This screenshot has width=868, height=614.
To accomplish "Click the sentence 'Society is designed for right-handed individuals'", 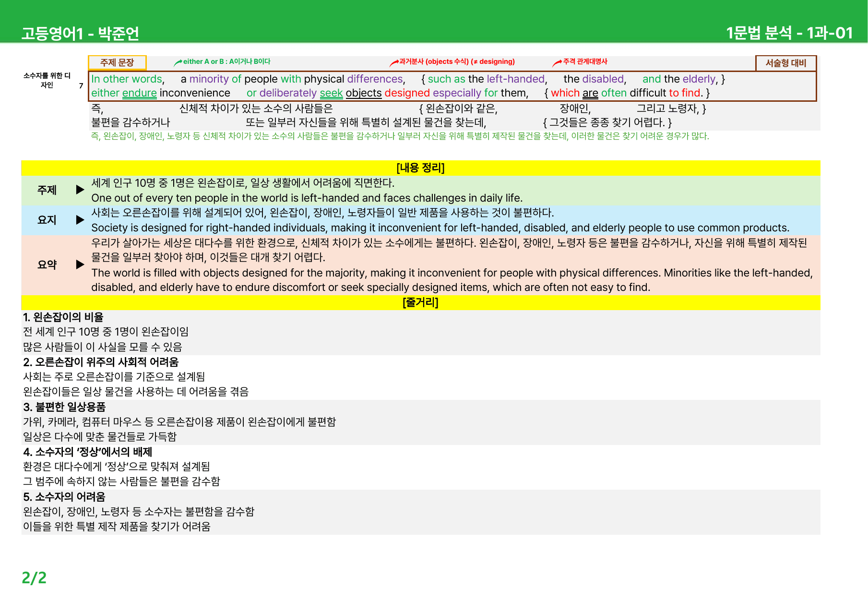I will click(440, 228).
